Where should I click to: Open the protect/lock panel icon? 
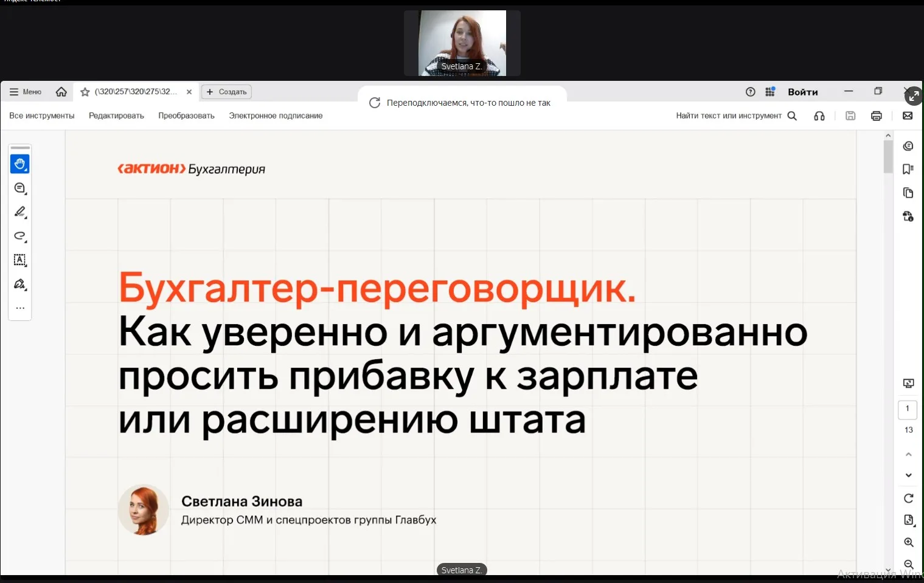(x=908, y=216)
